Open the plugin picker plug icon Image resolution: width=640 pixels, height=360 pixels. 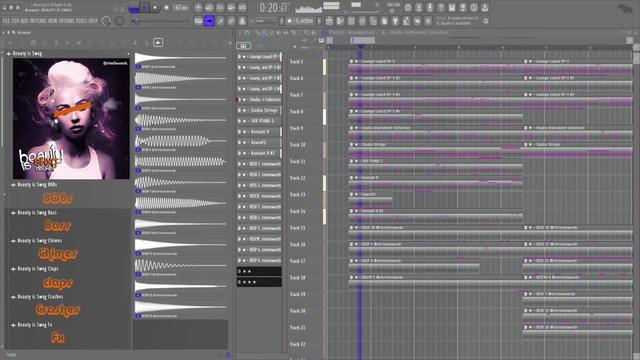tap(395, 21)
